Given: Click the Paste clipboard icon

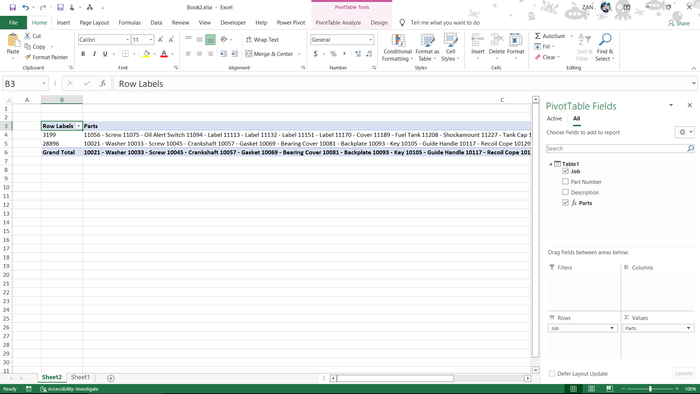Looking at the screenshot, I should 13,41.
